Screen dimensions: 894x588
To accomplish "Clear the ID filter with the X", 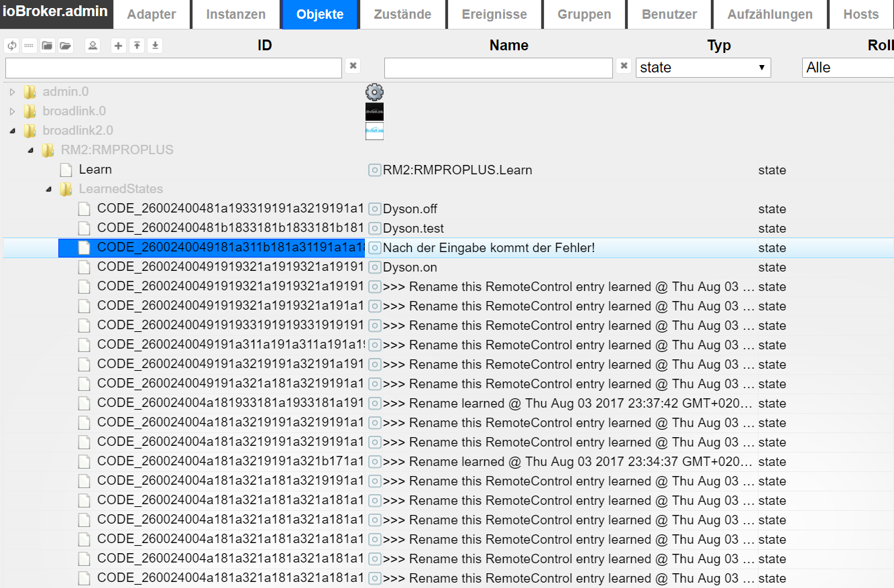I will [x=353, y=66].
